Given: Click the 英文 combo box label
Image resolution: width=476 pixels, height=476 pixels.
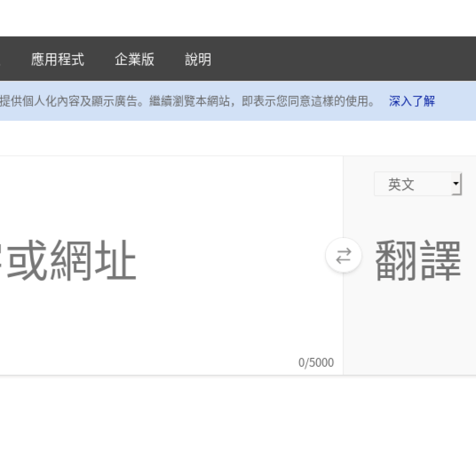Looking at the screenshot, I should pyautogui.click(x=400, y=184).
